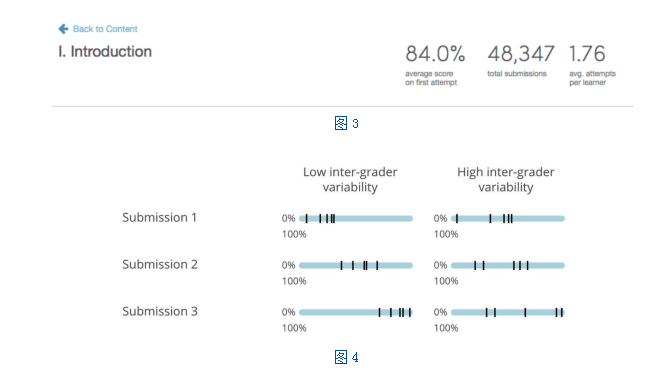Click Submission 2 low variability bar
This screenshot has height=376, width=665.
356,266
